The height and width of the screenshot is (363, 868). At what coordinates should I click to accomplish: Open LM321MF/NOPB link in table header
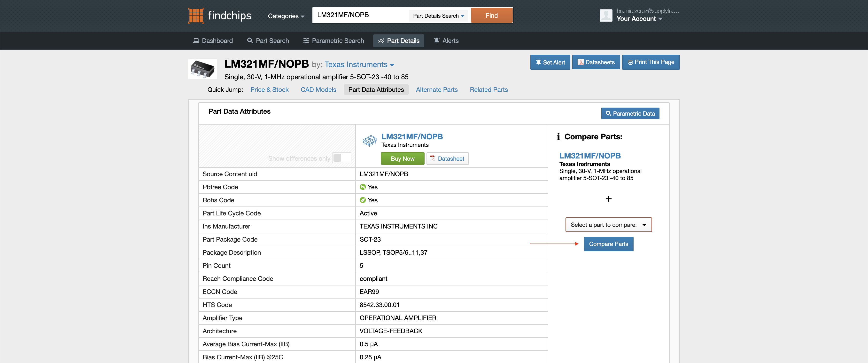tap(412, 136)
